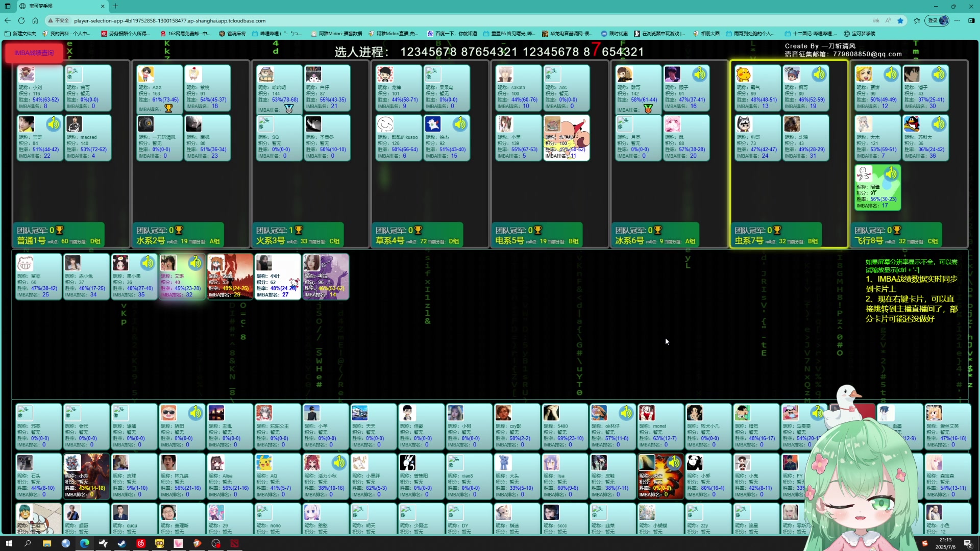
Task: Play voice clip on 果小果's card
Action: 148,263
